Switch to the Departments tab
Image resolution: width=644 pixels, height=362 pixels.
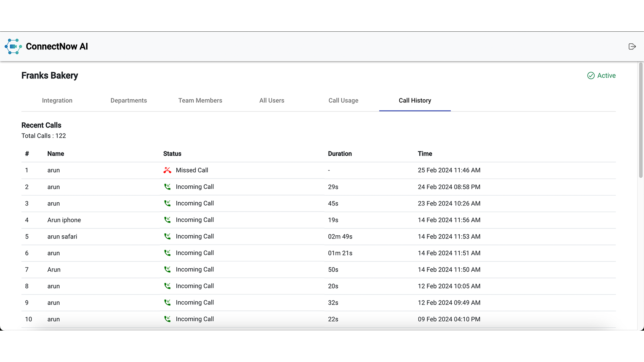129,101
